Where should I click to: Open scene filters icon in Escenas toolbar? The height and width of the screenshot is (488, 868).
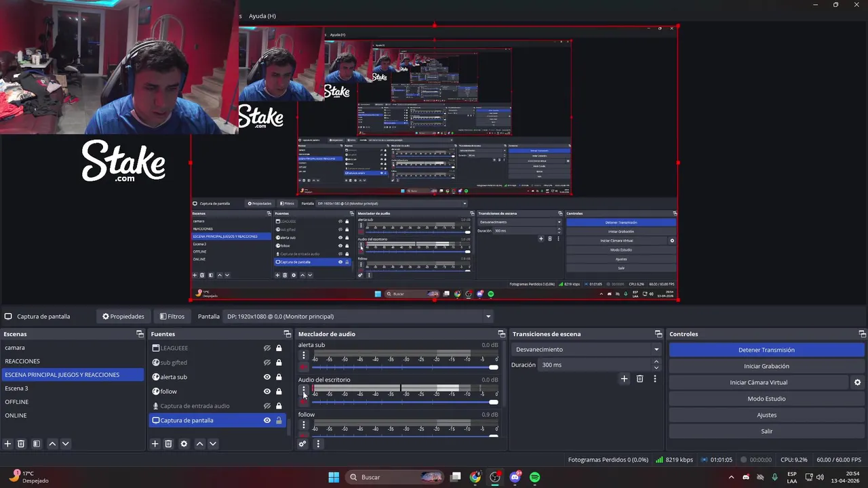[37, 444]
